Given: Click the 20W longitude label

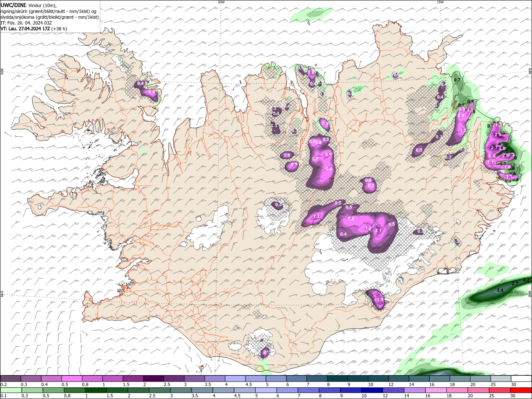Looking at the screenshot, I should point(221,2).
